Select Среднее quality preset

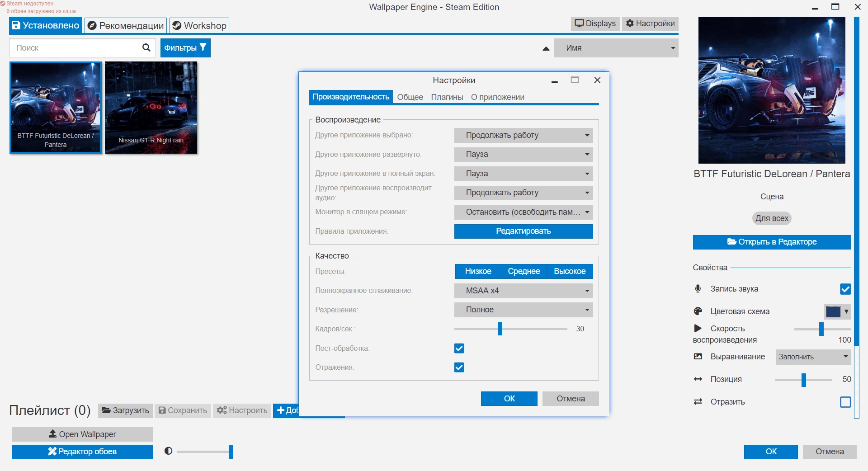click(x=524, y=271)
